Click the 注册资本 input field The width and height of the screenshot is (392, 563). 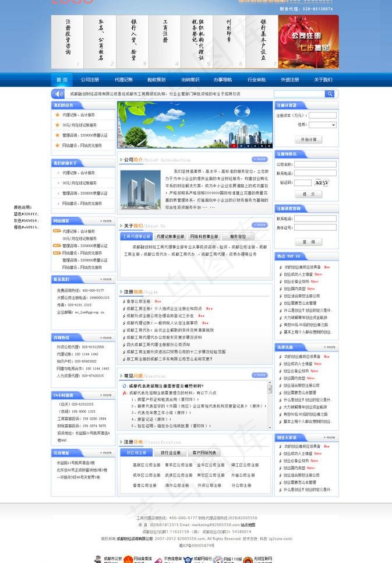[x=322, y=115]
